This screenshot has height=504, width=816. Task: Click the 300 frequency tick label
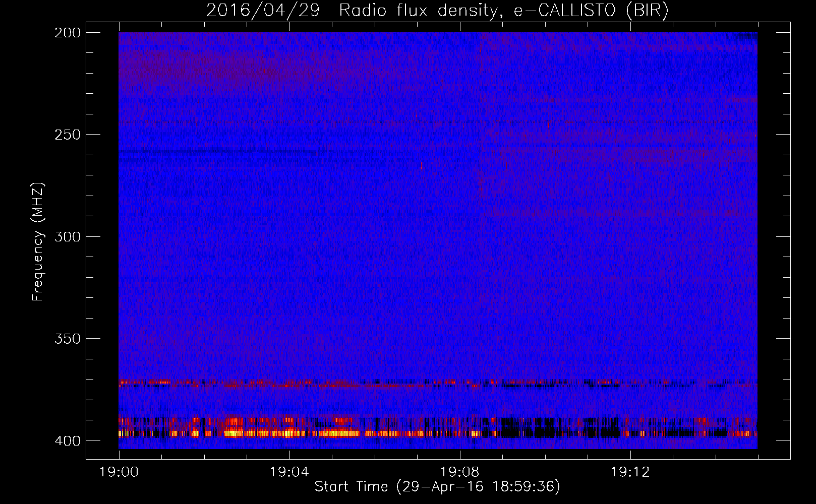[x=68, y=236]
